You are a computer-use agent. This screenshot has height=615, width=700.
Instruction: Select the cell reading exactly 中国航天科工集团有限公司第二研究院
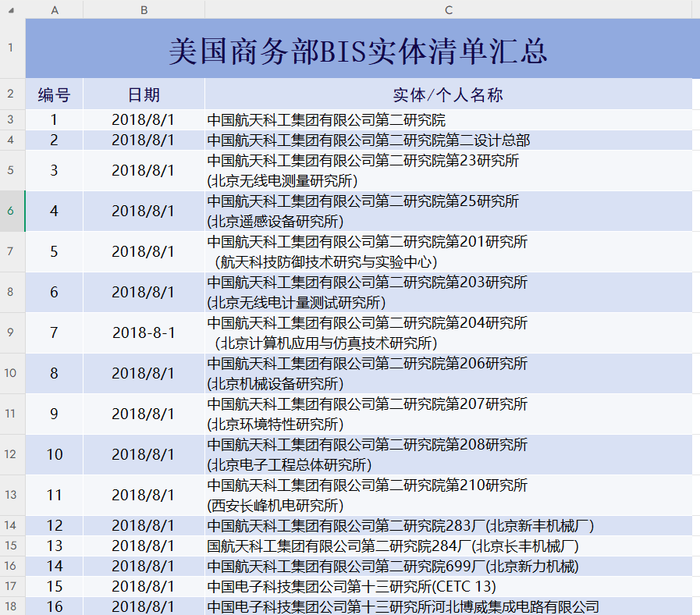point(449,119)
